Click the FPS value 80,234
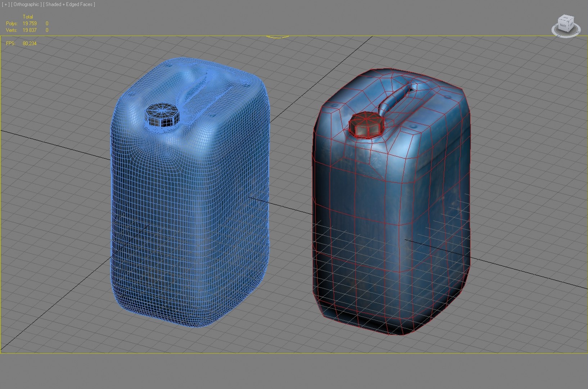 [x=30, y=44]
